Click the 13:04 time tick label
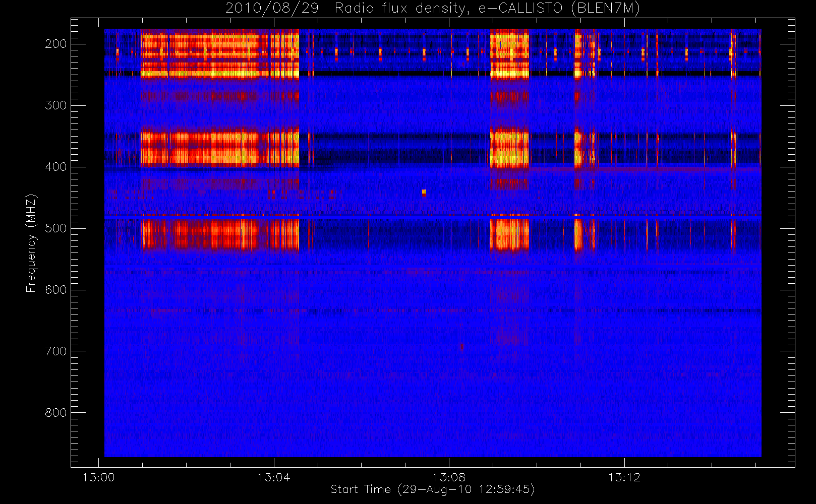The height and width of the screenshot is (504, 816). pos(274,477)
